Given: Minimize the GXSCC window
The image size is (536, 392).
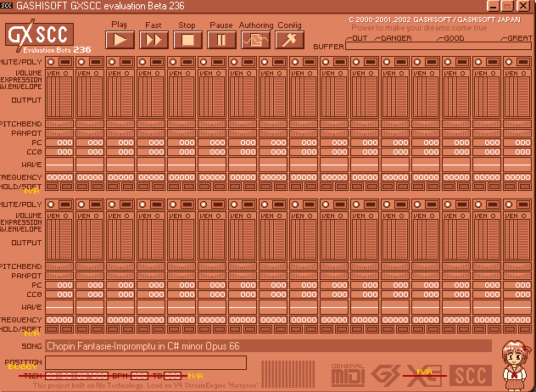Looking at the screenshot, I should click(x=493, y=6).
